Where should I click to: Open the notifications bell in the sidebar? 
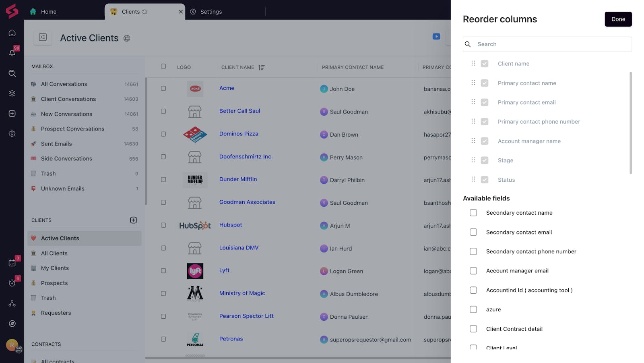coord(12,53)
